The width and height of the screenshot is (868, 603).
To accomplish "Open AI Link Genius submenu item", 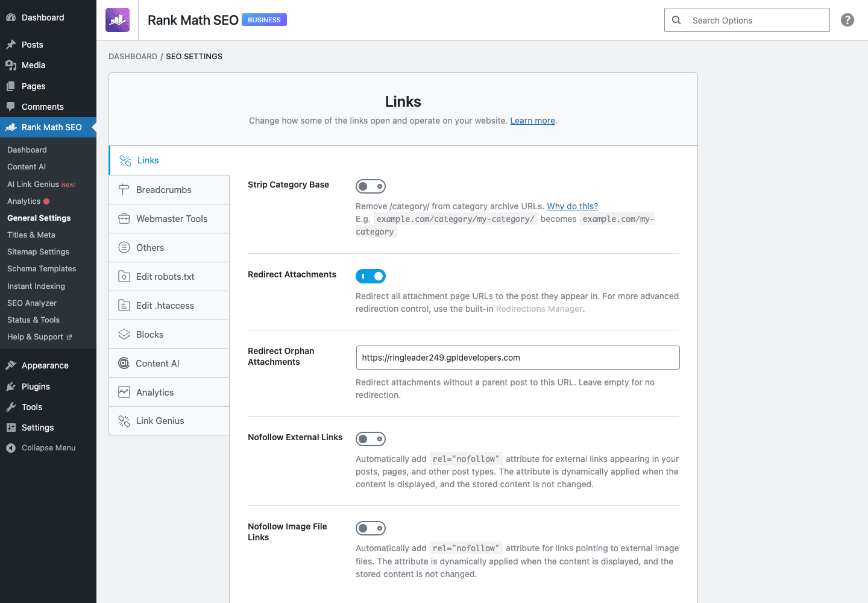I will tap(41, 184).
